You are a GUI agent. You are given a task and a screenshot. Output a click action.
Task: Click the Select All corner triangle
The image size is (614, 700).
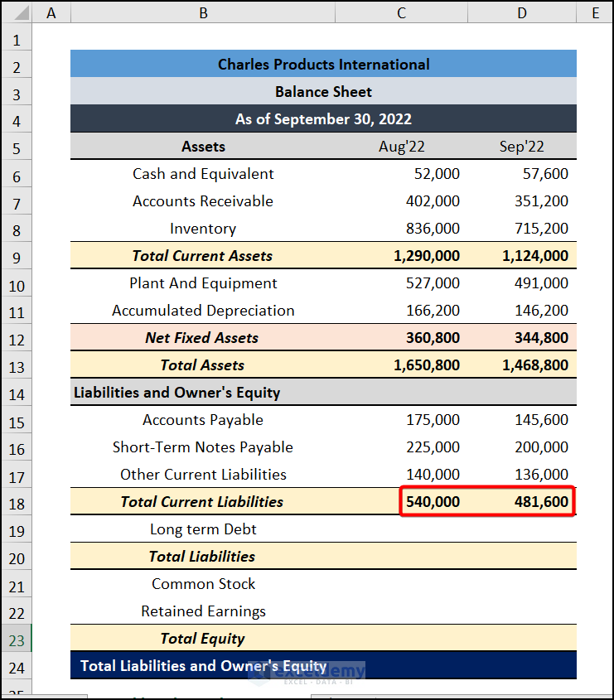tap(17, 12)
